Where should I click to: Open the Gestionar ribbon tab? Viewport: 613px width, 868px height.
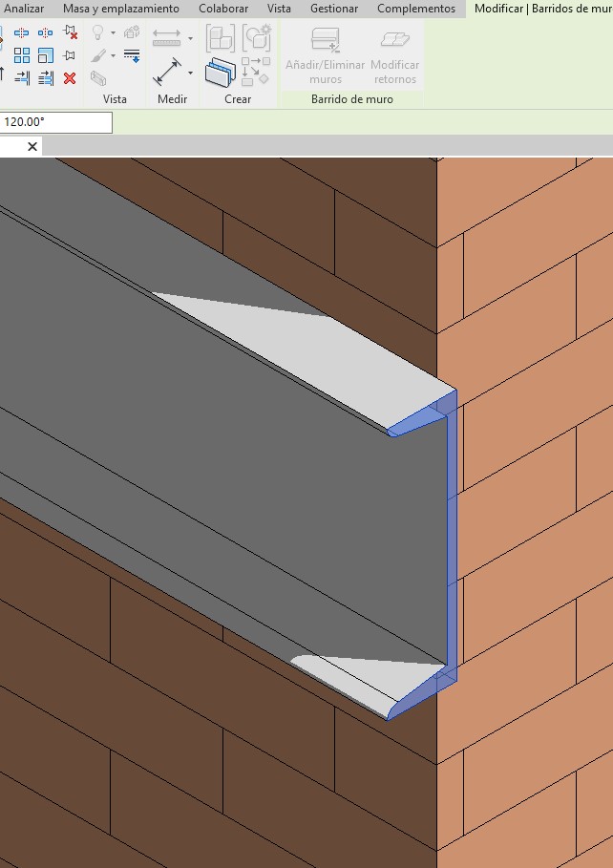coord(334,9)
